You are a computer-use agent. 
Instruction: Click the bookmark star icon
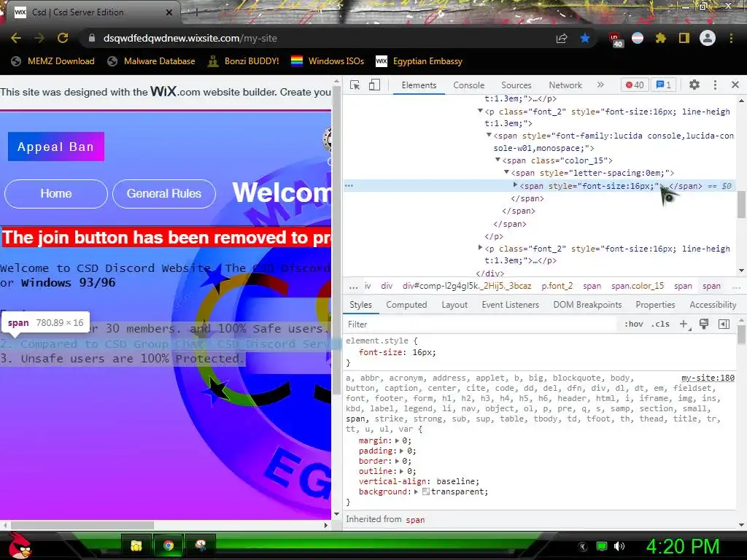[584, 38]
